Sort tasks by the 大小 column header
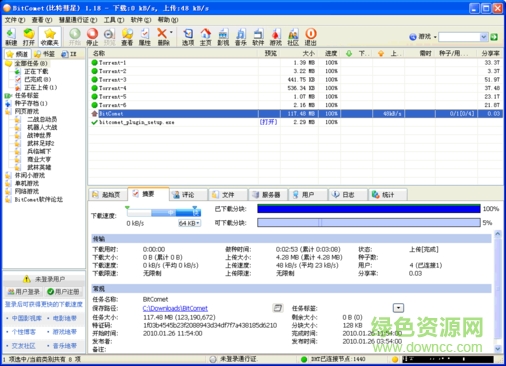This screenshot has width=506, height=366. pyautogui.click(x=299, y=53)
